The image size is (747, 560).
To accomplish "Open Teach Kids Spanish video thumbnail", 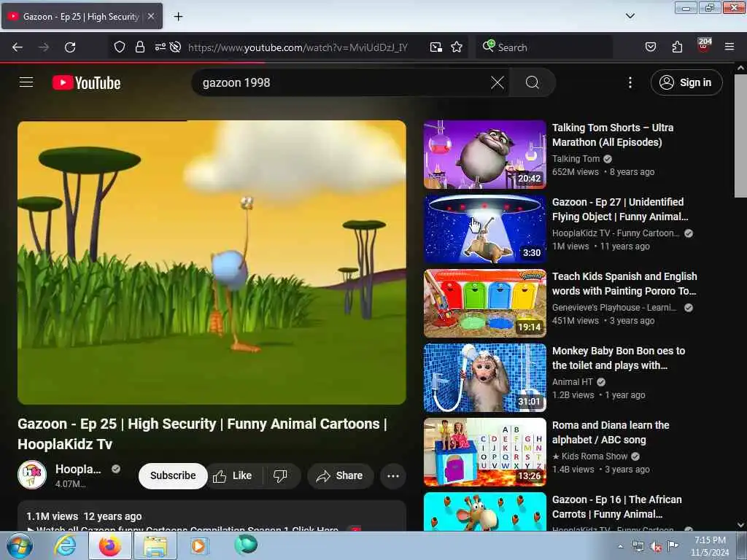I will click(484, 303).
